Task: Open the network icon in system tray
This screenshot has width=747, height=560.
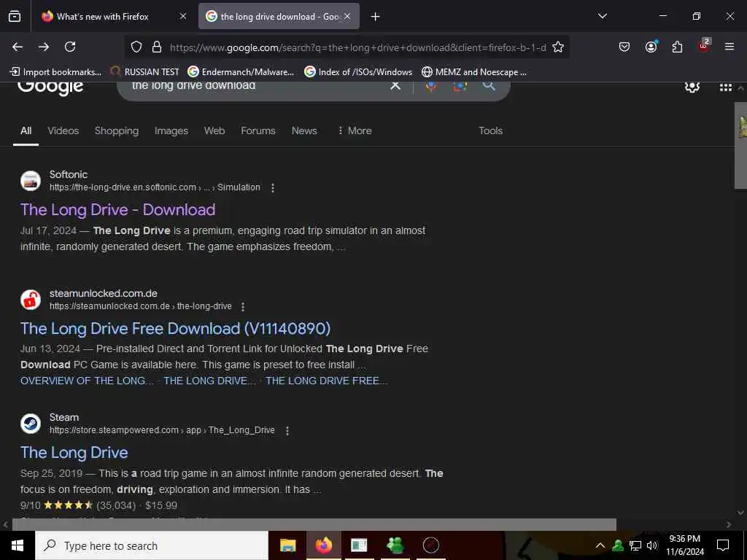Action: pos(635,545)
